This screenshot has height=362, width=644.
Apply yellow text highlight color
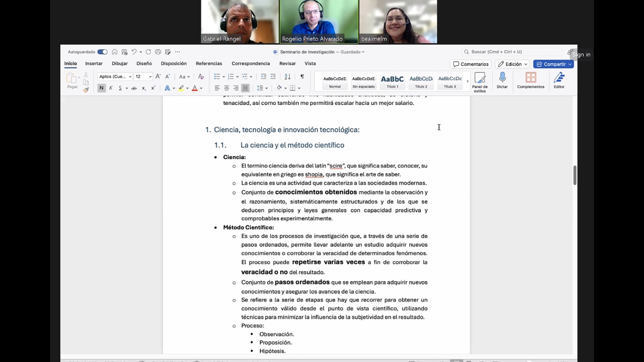point(181,88)
